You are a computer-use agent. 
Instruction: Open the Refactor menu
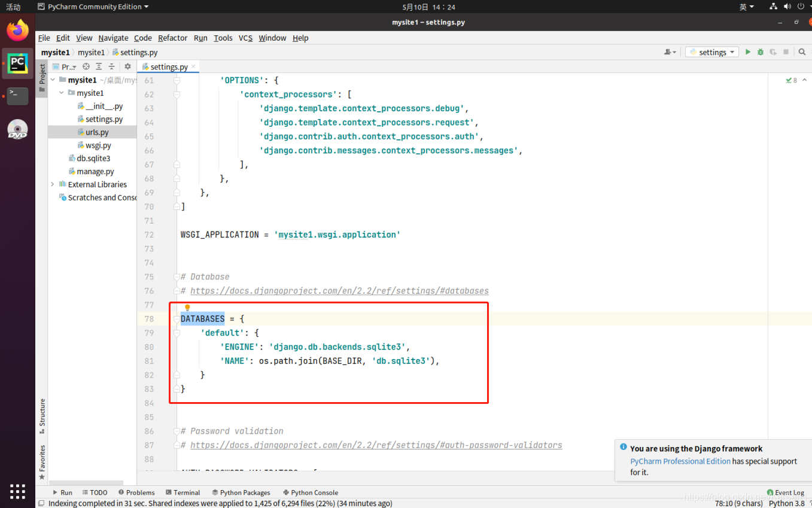point(173,38)
